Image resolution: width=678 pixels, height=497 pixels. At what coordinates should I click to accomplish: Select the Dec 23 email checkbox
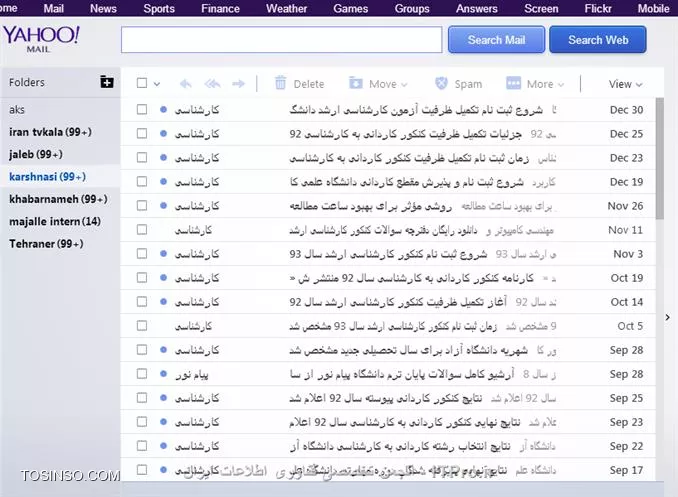click(x=142, y=157)
